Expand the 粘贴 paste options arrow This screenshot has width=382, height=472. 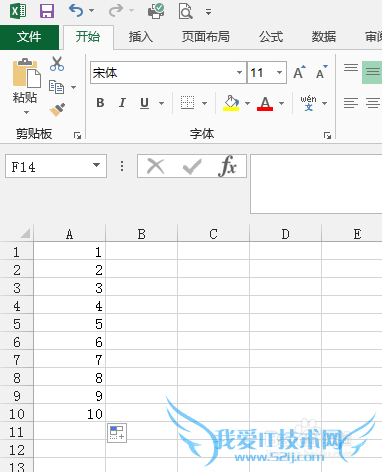[26, 113]
